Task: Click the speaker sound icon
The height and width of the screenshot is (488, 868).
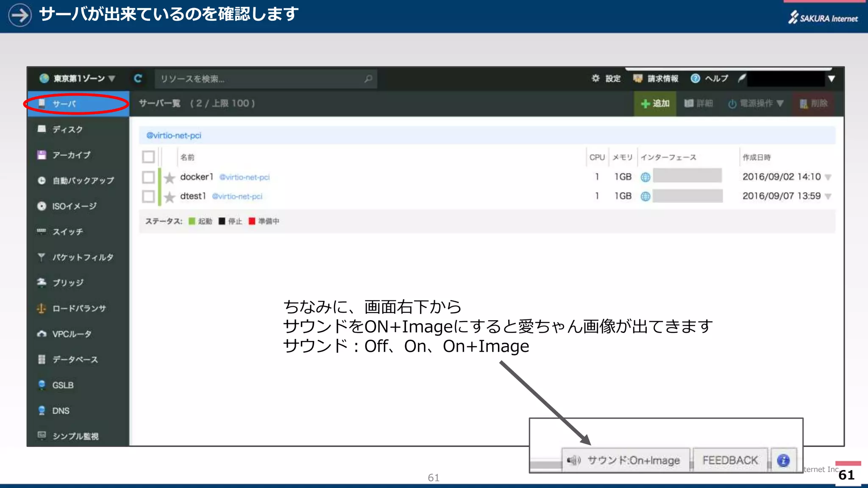Action: [574, 460]
